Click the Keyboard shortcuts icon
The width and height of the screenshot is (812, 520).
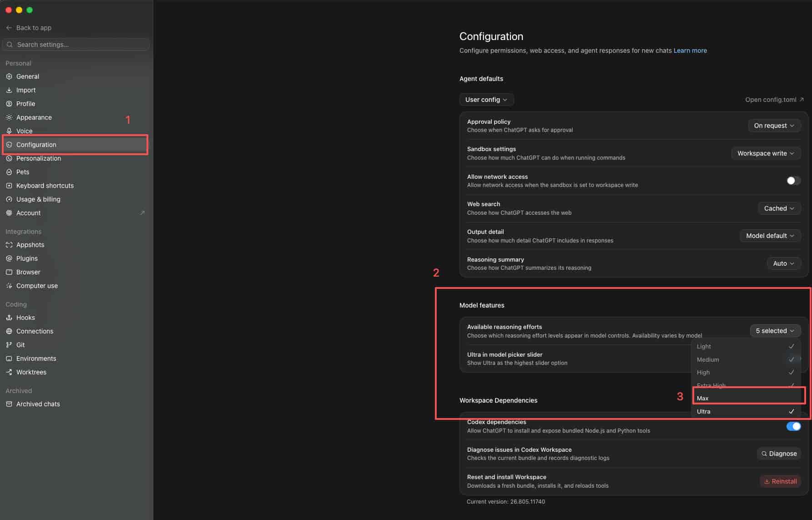coord(9,186)
